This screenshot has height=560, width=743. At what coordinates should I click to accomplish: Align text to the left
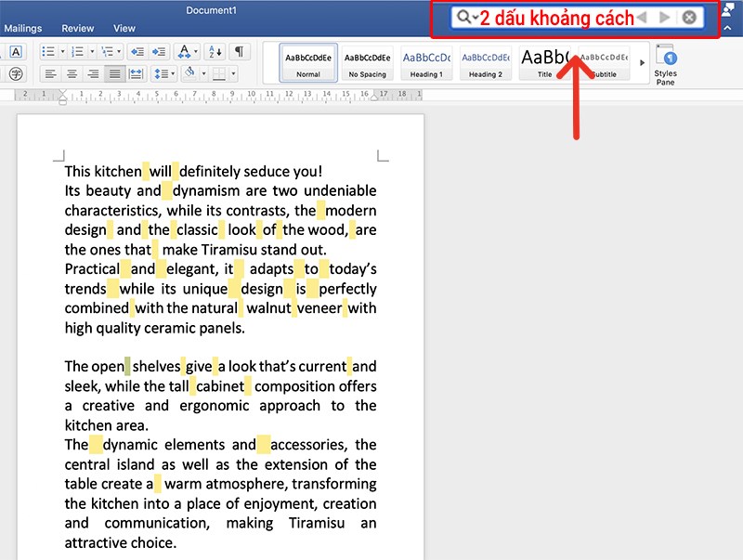[x=51, y=74]
